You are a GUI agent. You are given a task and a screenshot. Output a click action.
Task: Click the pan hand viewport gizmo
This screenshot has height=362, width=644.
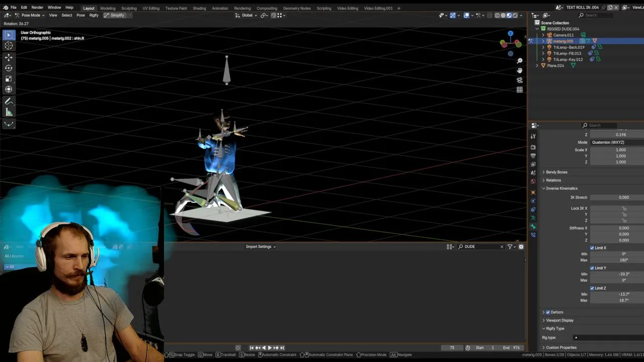pos(520,70)
